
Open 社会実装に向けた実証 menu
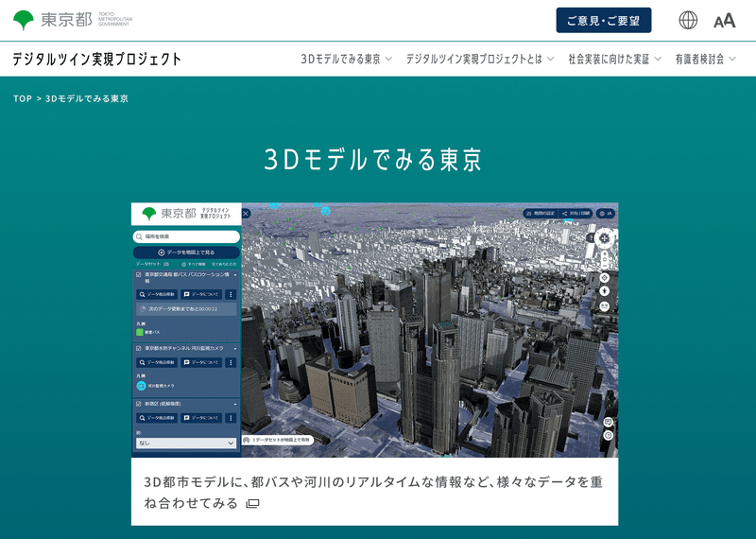pyautogui.click(x=614, y=59)
